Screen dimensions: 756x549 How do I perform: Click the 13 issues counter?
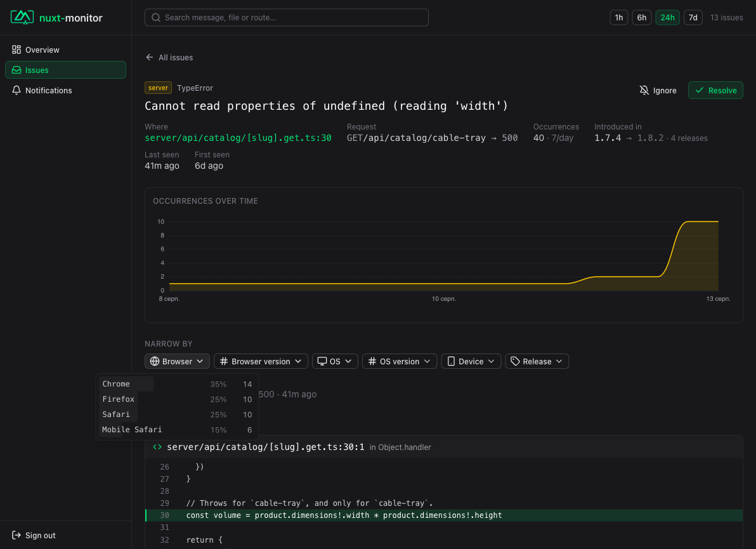point(727,17)
